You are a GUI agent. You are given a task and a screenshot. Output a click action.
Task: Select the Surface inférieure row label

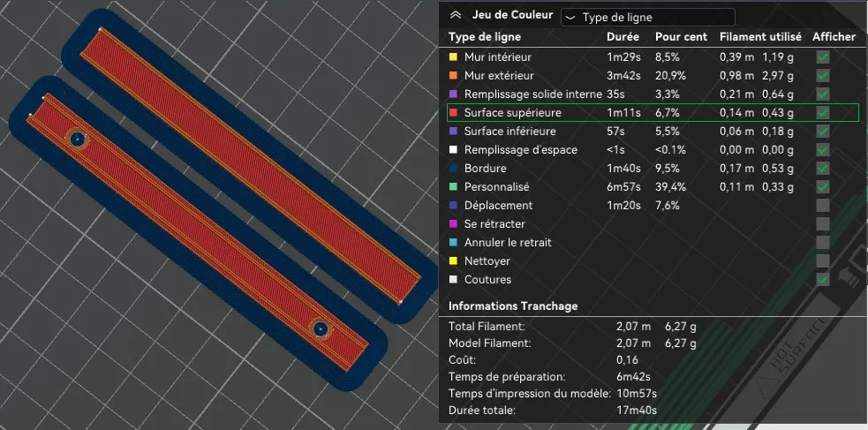point(509,132)
